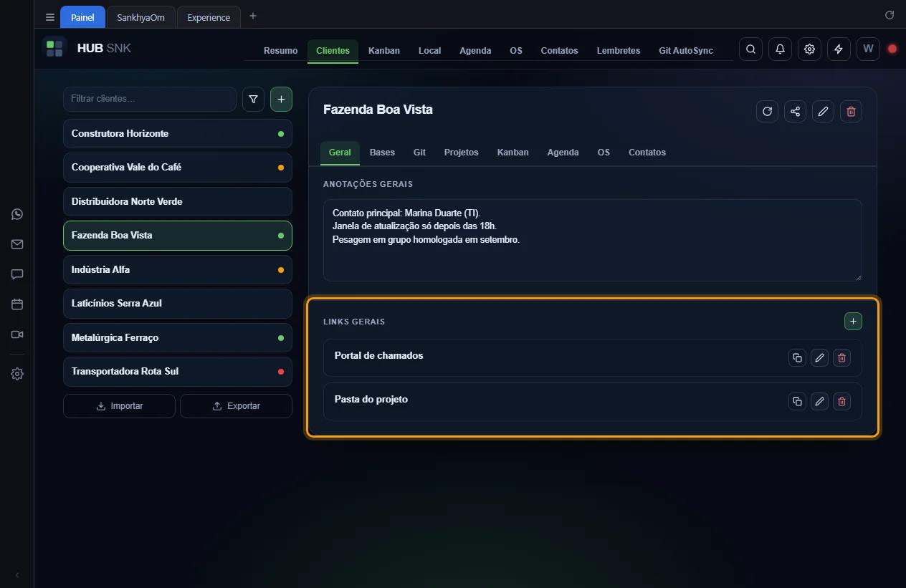
Task: Select Transportadora Rota Sul in the client list
Action: [178, 372]
